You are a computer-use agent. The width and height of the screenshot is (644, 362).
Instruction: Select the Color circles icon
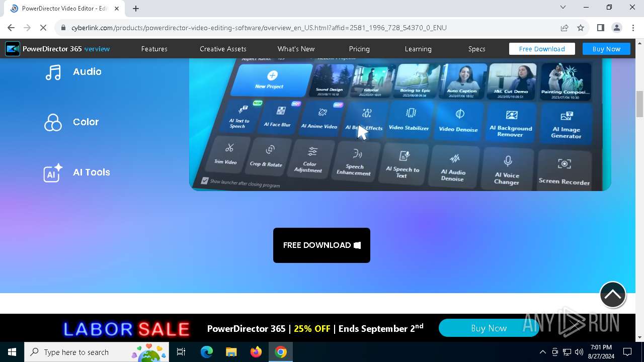click(x=53, y=122)
